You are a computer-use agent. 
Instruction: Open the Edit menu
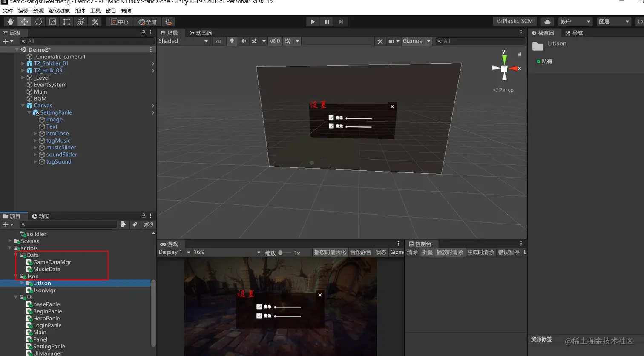click(23, 11)
